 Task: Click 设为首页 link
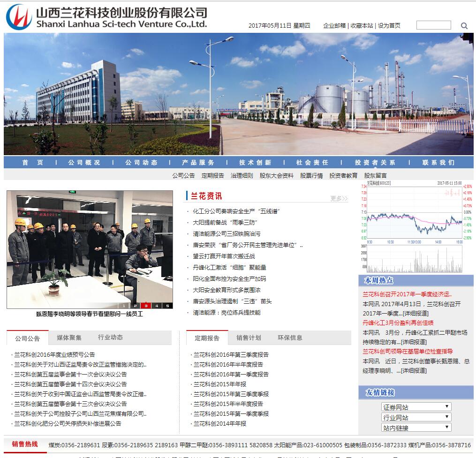(x=389, y=25)
